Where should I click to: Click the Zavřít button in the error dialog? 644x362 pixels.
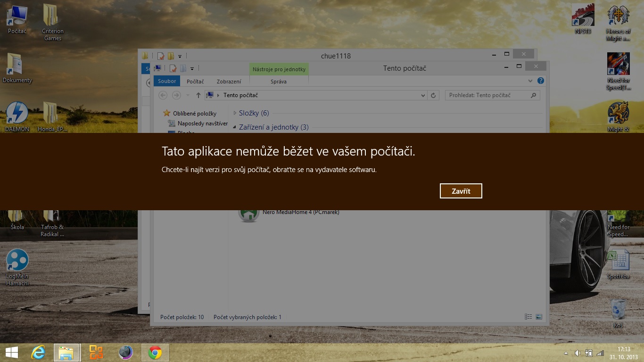pyautogui.click(x=461, y=191)
